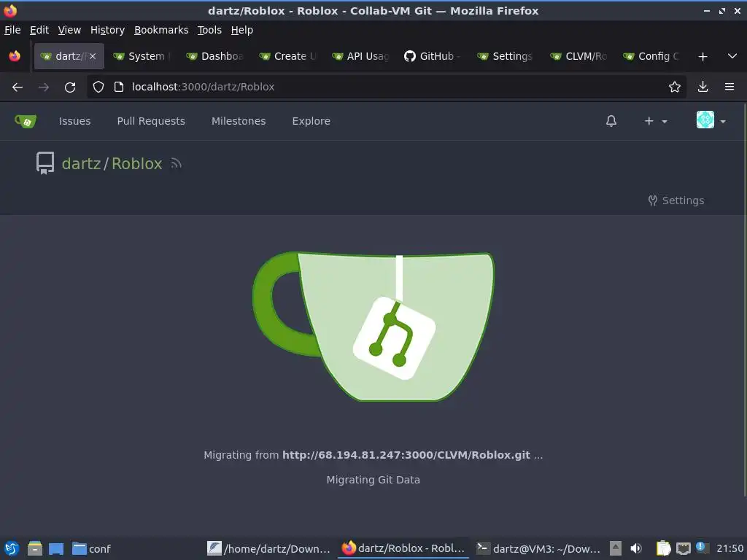This screenshot has width=747, height=560.
Task: Click the blue desktop taskbar icon
Action: (56, 548)
